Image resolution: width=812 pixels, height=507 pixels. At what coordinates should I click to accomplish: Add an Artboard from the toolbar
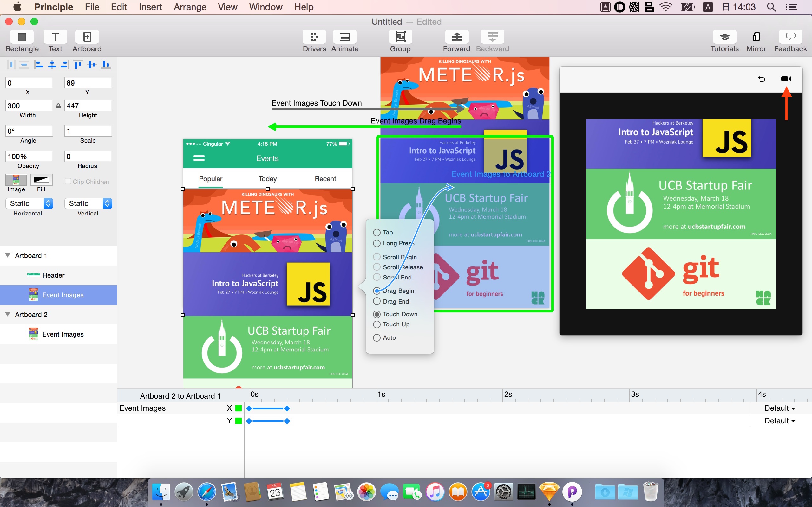[x=87, y=37]
